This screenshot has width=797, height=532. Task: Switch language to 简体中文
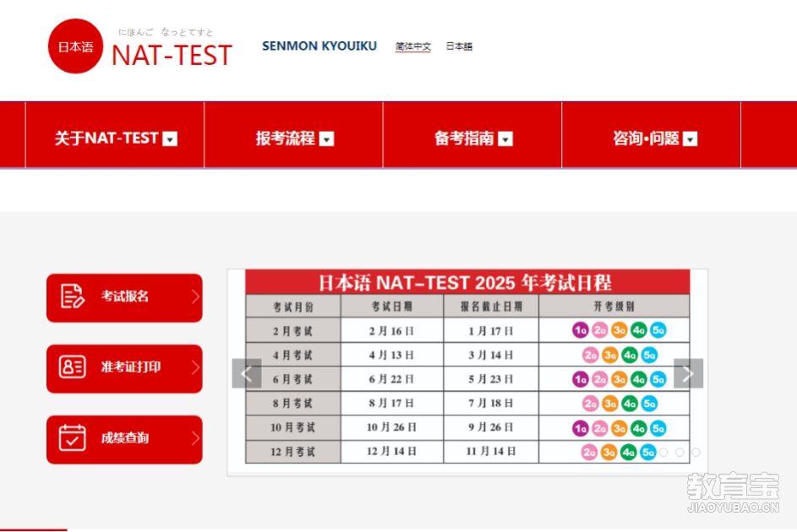[x=412, y=46]
